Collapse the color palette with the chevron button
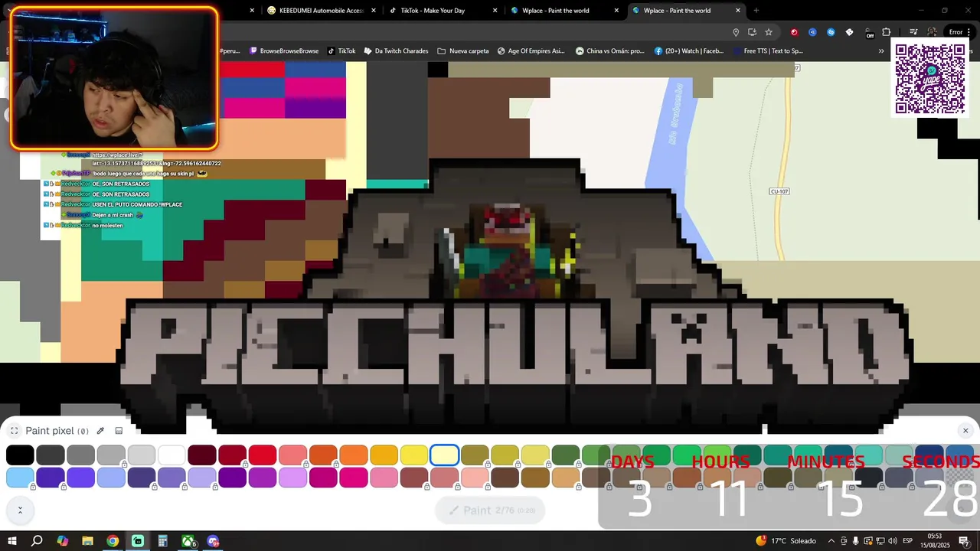 click(20, 510)
